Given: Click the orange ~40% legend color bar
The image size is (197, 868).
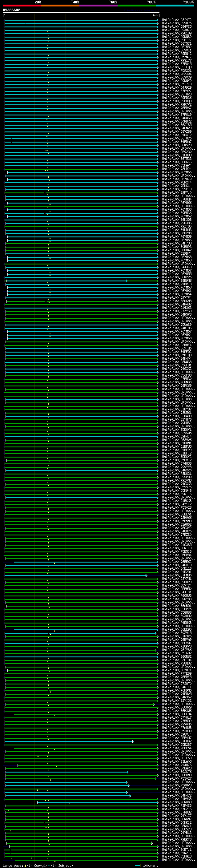Looking at the screenshot, I should point(60,6).
